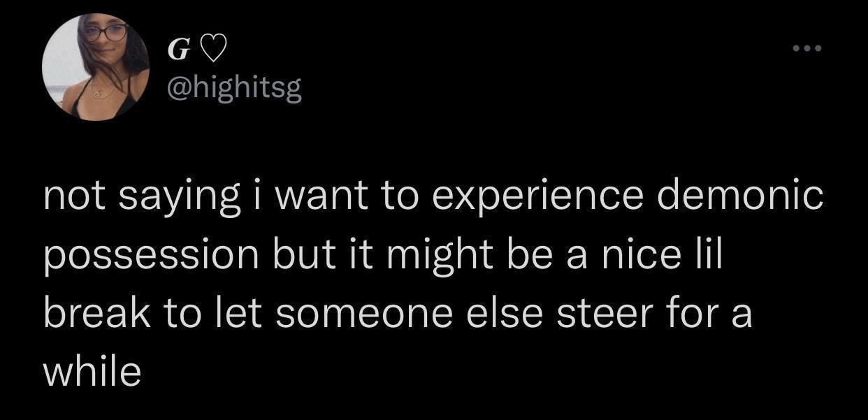Click the word 'break' in the tweet

97,313
